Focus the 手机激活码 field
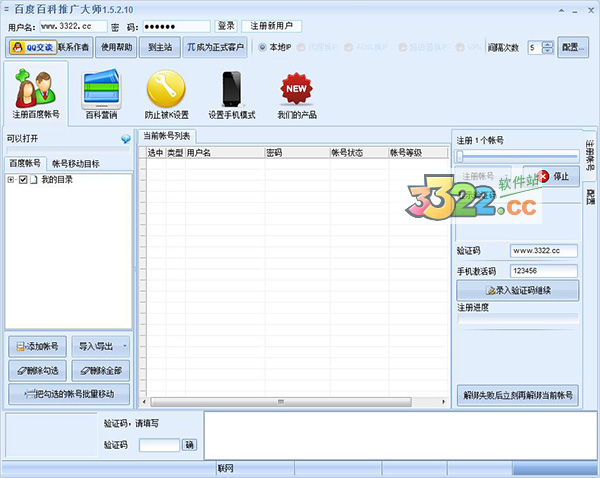600x478 pixels. (543, 271)
